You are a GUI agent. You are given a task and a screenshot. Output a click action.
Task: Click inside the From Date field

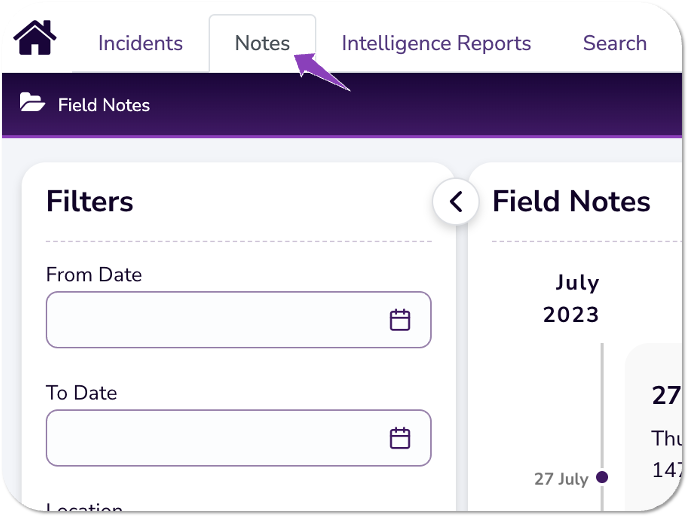pyautogui.click(x=210, y=320)
